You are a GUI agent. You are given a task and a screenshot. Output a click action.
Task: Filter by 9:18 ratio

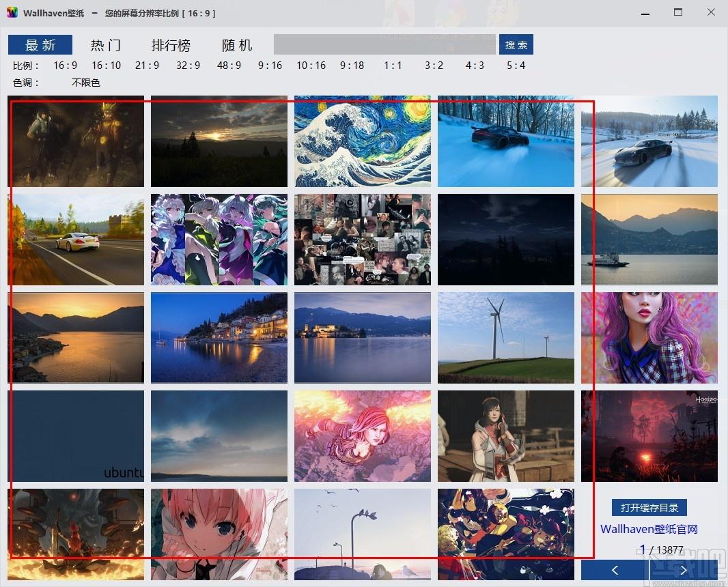point(352,66)
